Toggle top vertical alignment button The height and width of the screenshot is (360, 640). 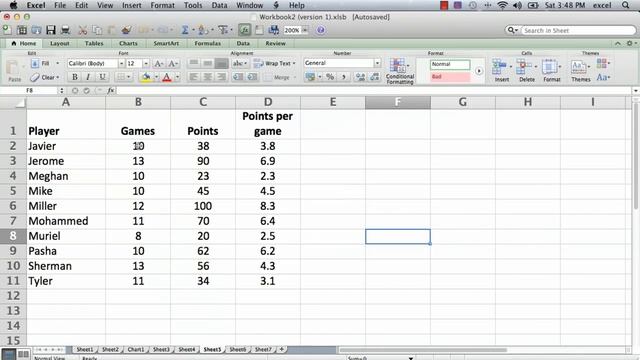pyautogui.click(x=194, y=63)
